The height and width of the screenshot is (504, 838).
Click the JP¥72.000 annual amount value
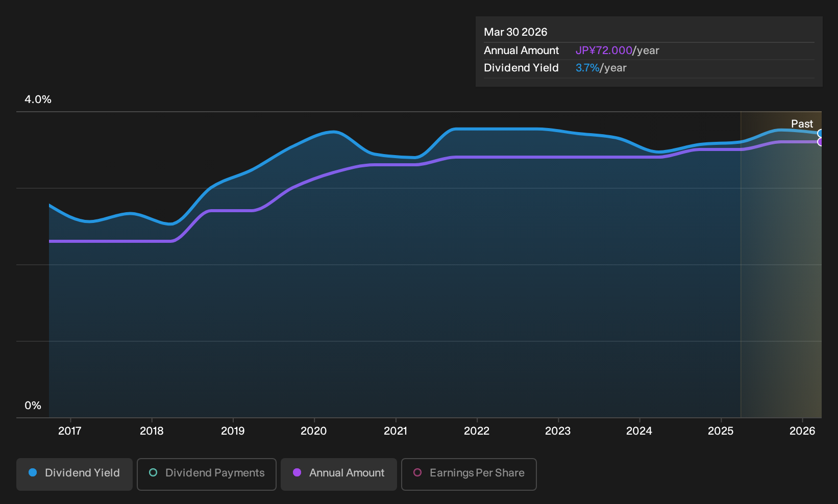[604, 51]
